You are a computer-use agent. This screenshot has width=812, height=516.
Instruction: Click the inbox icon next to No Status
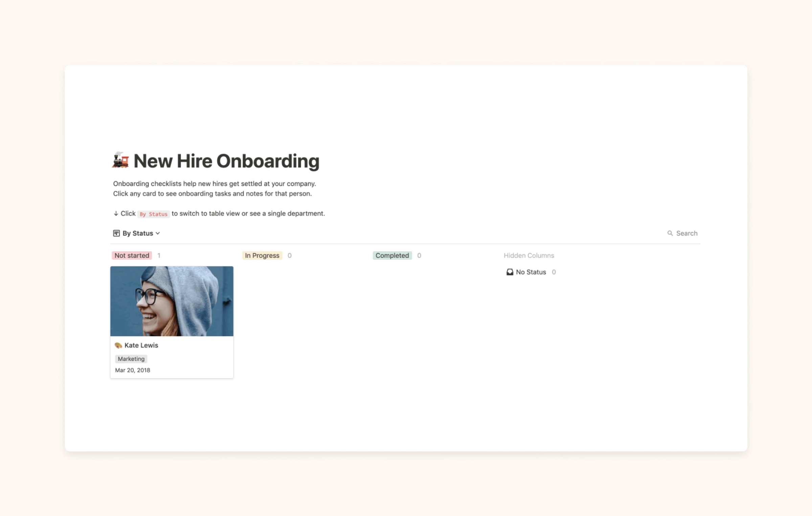coord(510,272)
